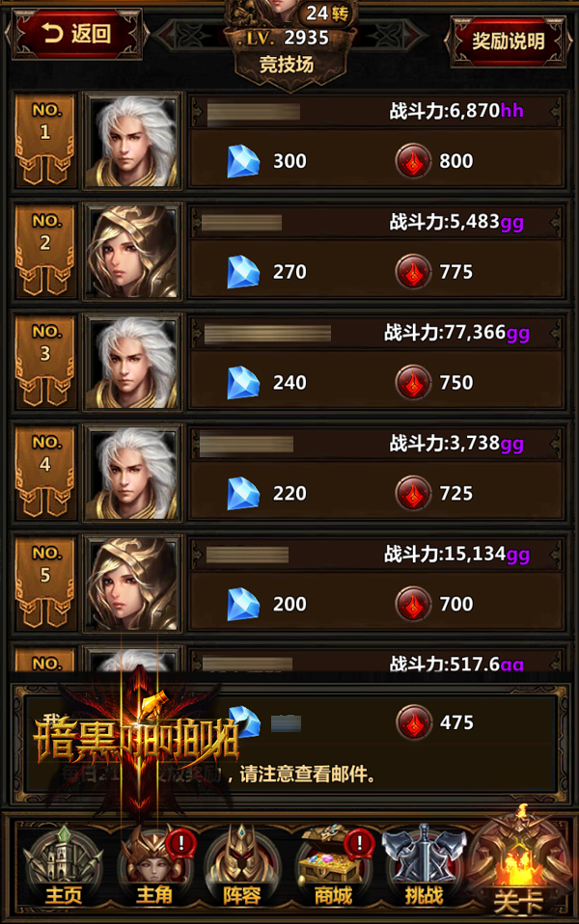Click the diamond icon with 300 reward
Image resolution: width=579 pixels, height=924 pixels.
243,161
